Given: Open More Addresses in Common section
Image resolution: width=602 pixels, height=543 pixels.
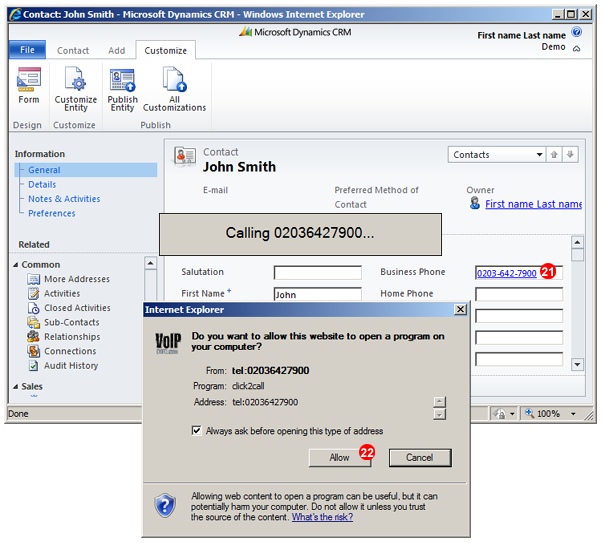Looking at the screenshot, I should (x=76, y=279).
